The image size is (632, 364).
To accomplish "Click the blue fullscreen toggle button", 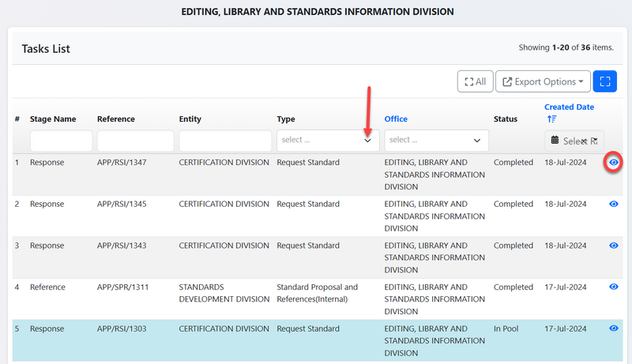I will pyautogui.click(x=604, y=81).
